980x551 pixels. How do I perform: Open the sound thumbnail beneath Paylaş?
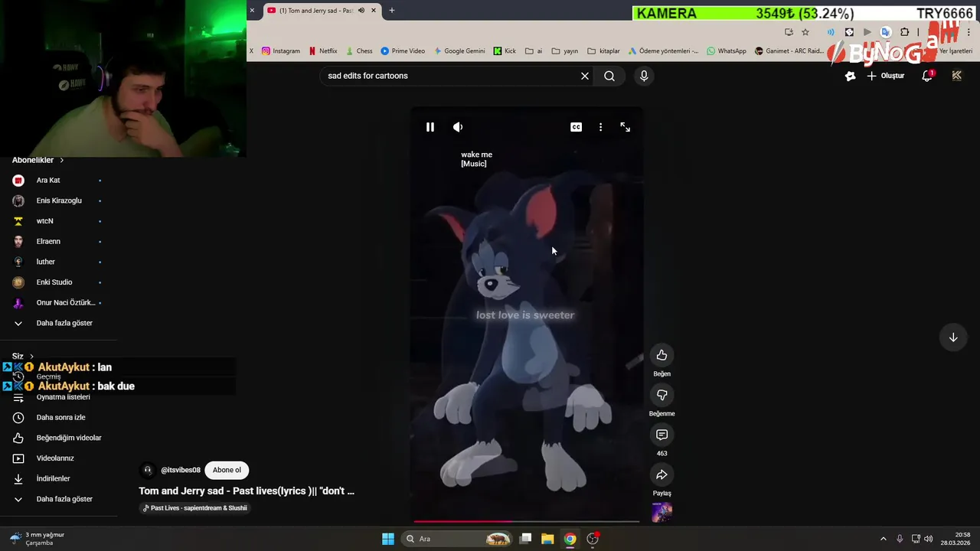tap(661, 513)
